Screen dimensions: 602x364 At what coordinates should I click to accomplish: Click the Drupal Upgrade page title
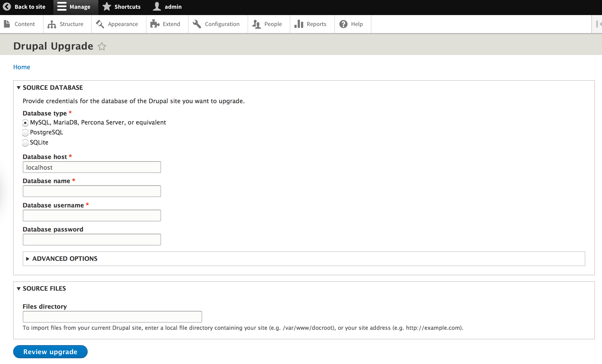(53, 46)
